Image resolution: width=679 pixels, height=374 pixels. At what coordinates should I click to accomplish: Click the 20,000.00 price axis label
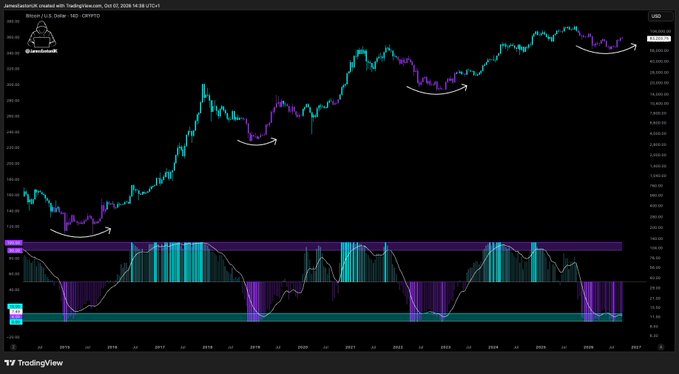click(x=659, y=82)
